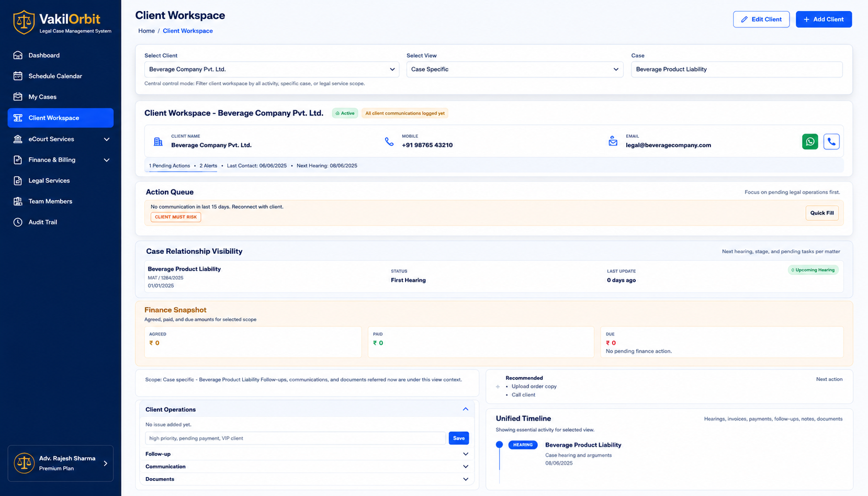Click All client communications logged yet badge
This screenshot has width=868, height=496.
coord(405,113)
